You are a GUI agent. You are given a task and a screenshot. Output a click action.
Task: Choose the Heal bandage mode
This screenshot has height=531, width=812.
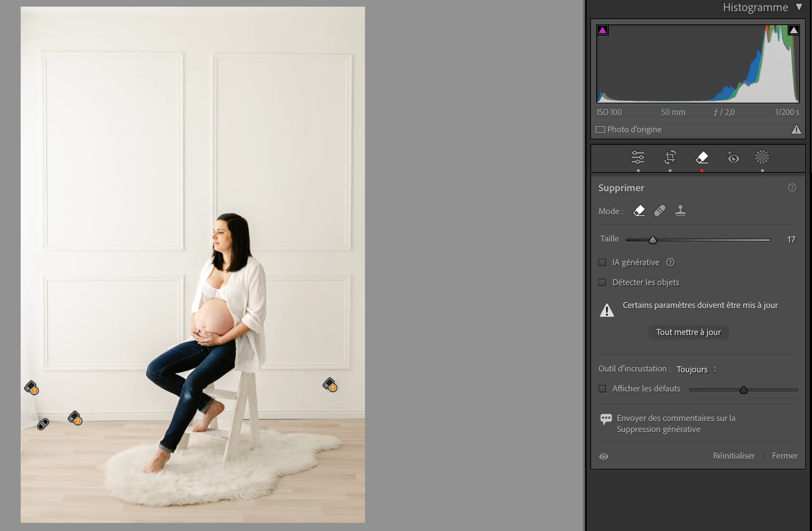660,211
